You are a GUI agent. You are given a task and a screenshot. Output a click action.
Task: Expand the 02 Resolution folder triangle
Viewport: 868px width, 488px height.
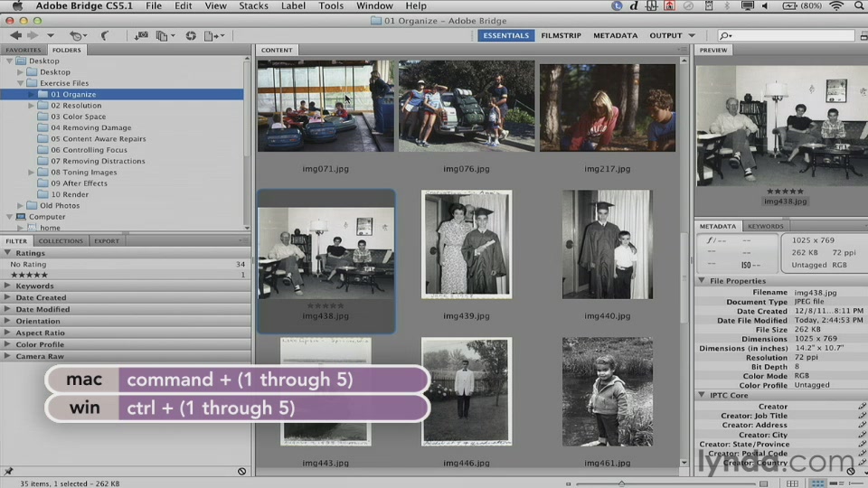pyautogui.click(x=32, y=106)
